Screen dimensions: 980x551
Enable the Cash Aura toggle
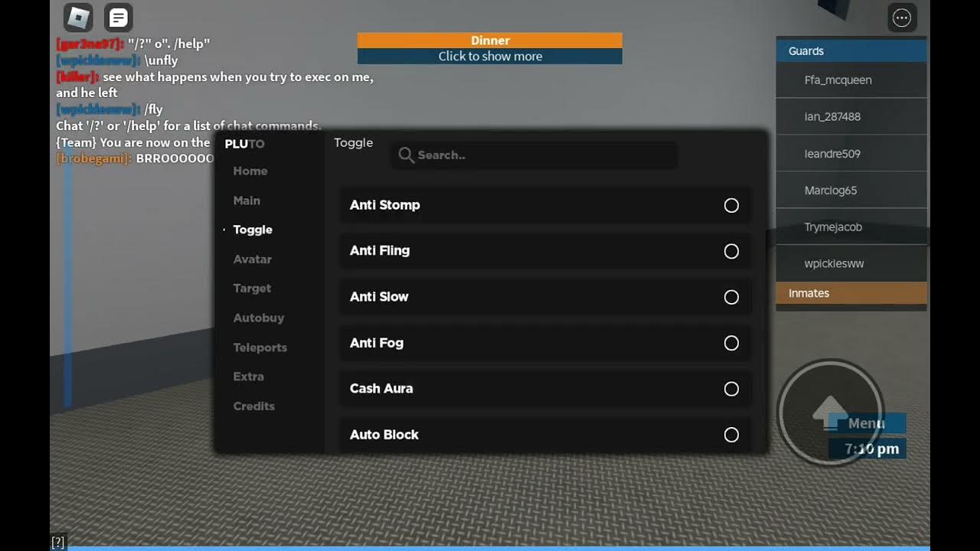click(731, 389)
